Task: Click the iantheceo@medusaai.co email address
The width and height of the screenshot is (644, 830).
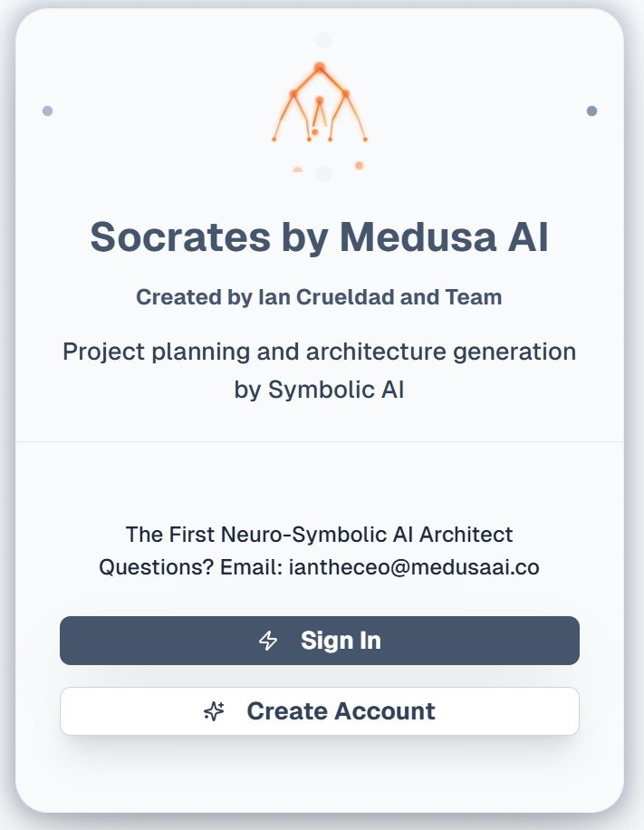Action: pyautogui.click(x=414, y=567)
